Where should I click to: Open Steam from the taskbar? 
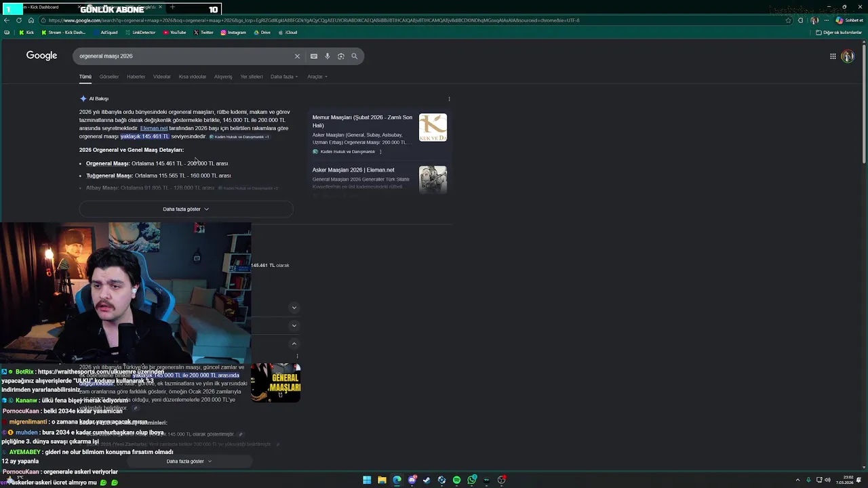[x=427, y=480]
